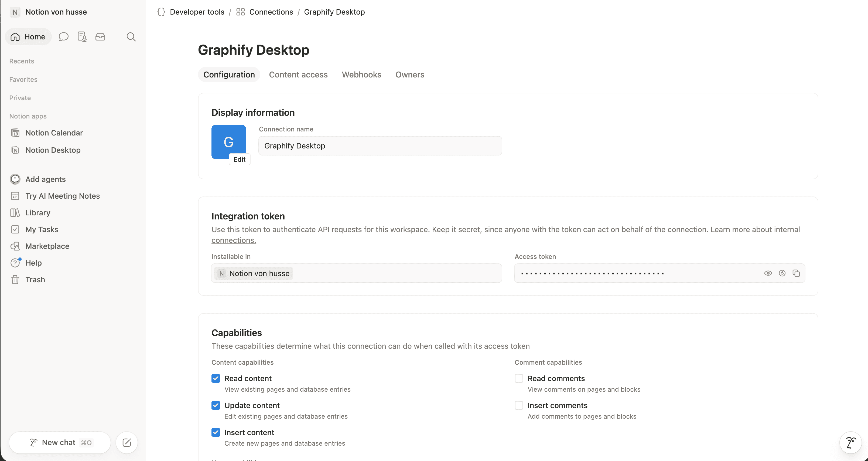
Task: Open Notion Desktop from the sidebar
Action: click(53, 150)
